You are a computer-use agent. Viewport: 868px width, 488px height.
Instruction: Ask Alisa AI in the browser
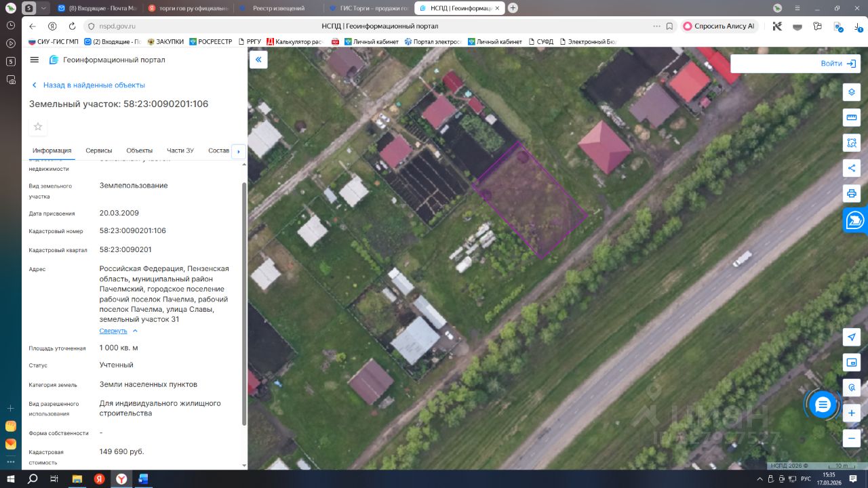tap(718, 26)
